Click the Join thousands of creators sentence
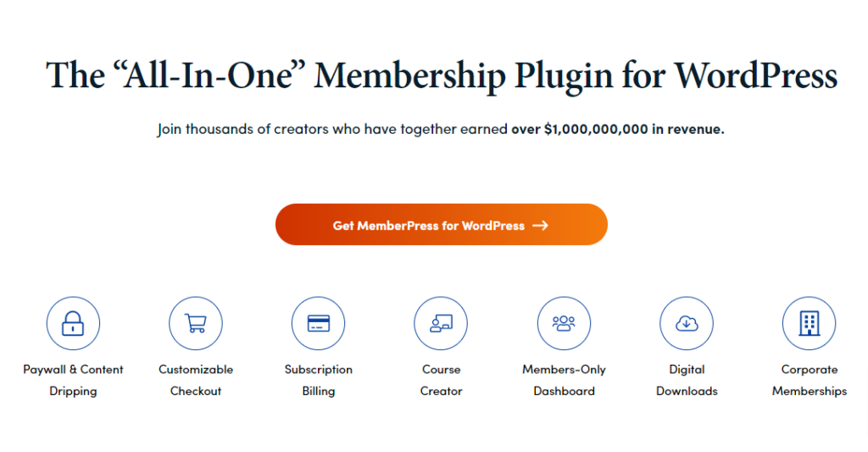The width and height of the screenshot is (868, 452). (441, 129)
